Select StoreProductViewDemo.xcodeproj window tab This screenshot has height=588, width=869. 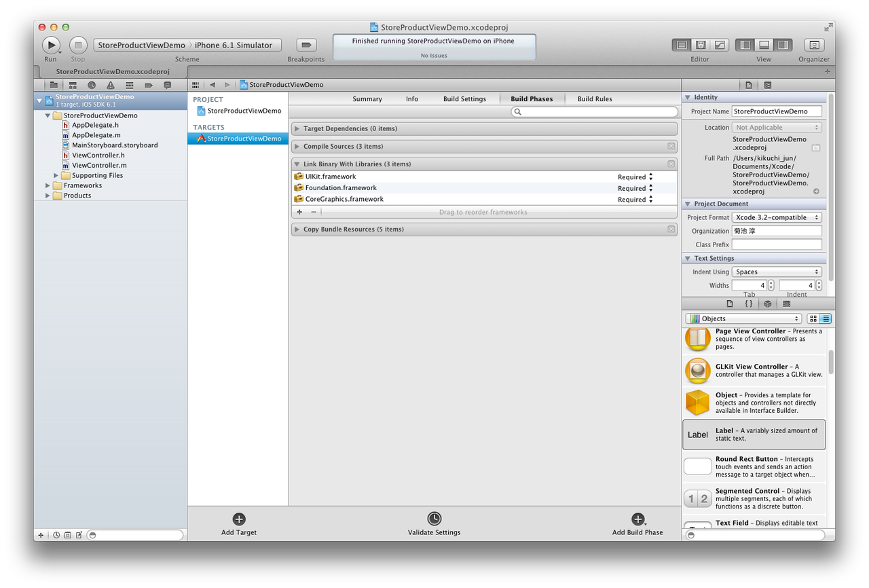point(113,71)
